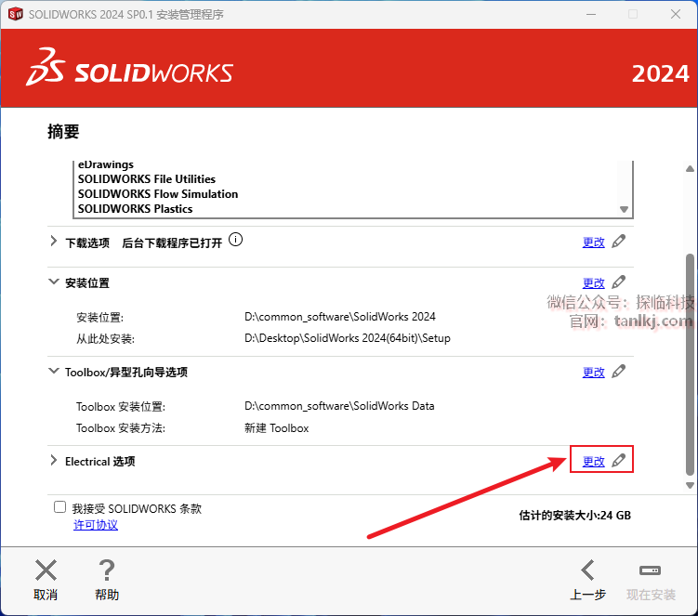Viewport: 698px width, 616px height.
Task: Click the 摘要 heading
Action: (x=63, y=132)
